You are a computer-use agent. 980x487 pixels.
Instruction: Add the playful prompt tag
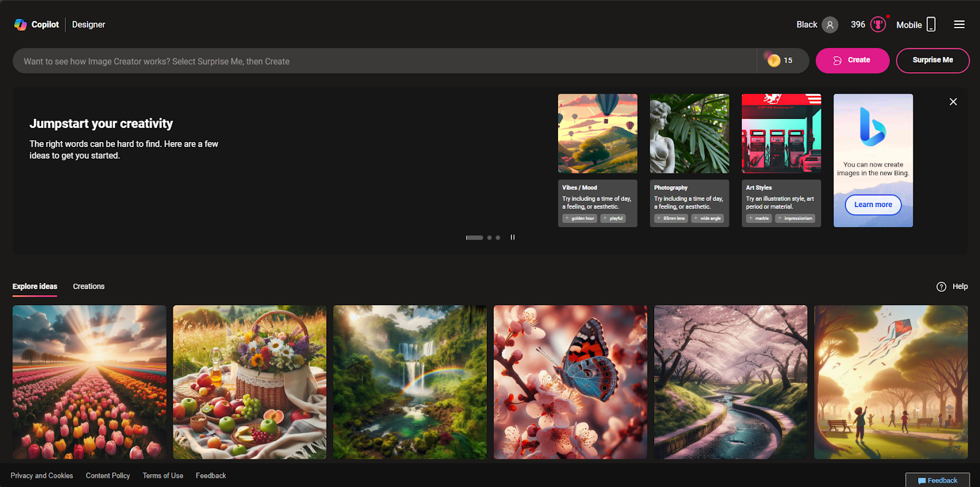(x=613, y=218)
